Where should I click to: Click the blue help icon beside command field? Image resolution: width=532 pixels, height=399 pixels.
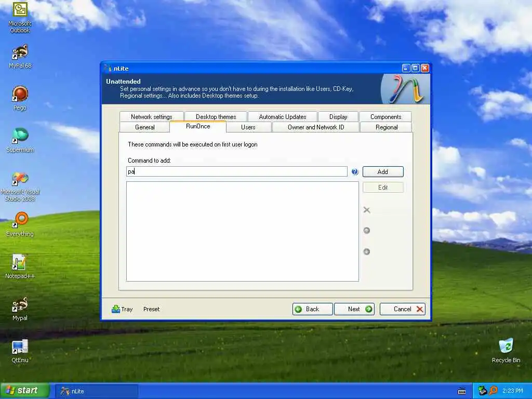[x=355, y=171]
